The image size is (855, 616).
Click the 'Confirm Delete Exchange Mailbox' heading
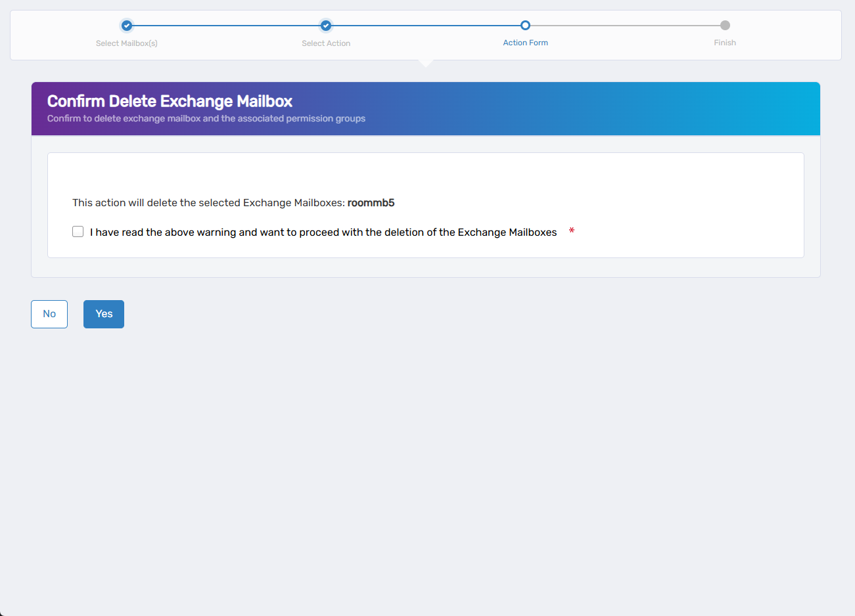coord(170,101)
